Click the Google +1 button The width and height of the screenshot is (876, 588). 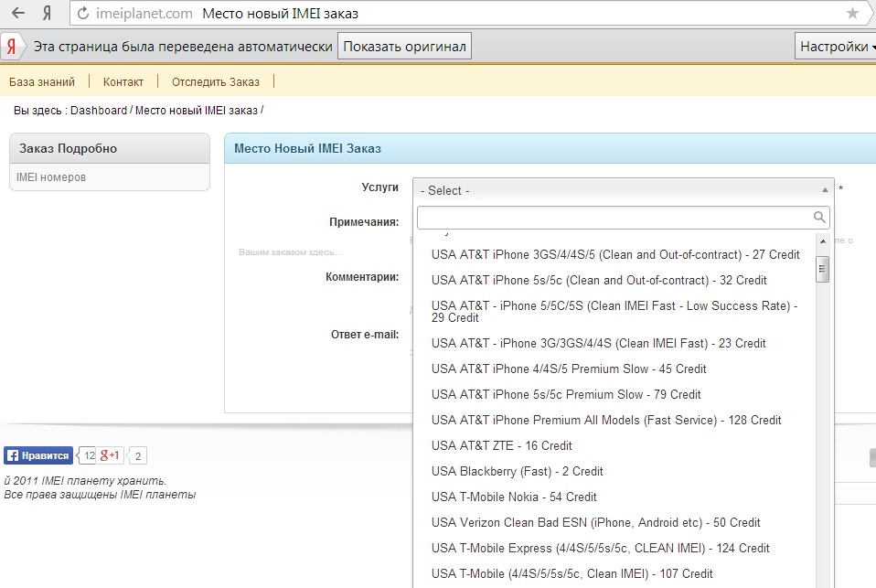(111, 455)
